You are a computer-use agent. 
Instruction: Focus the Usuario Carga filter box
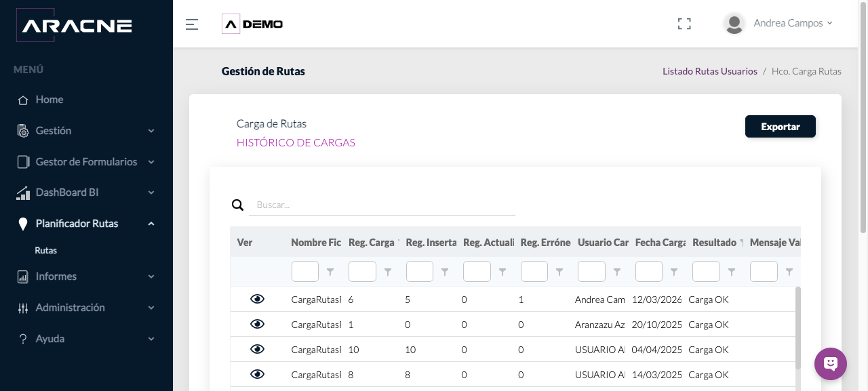coord(591,272)
